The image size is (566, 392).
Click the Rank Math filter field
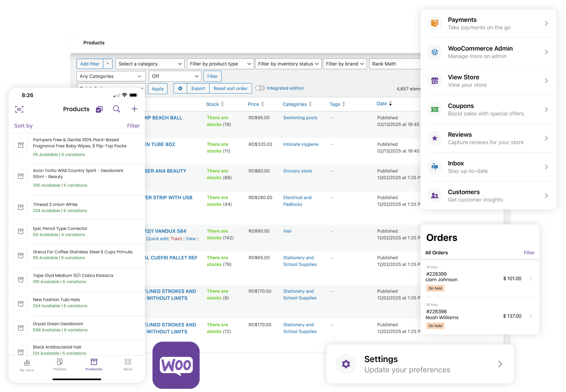(x=395, y=64)
